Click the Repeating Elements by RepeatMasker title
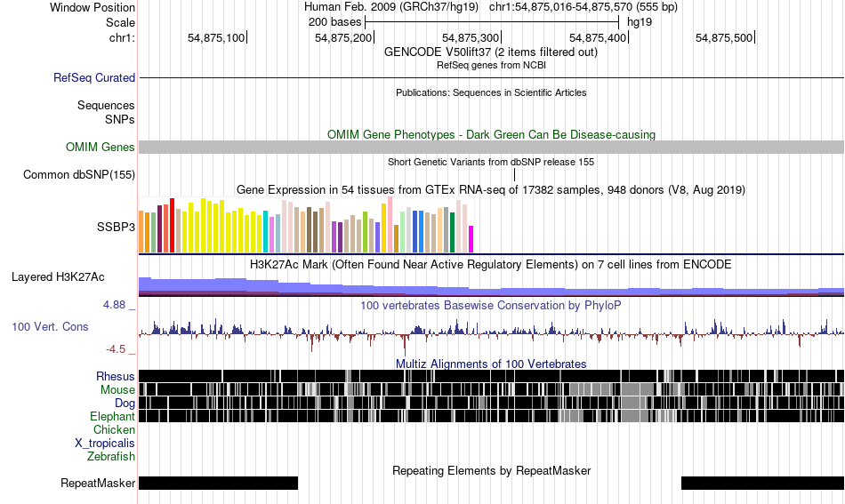 point(491,470)
